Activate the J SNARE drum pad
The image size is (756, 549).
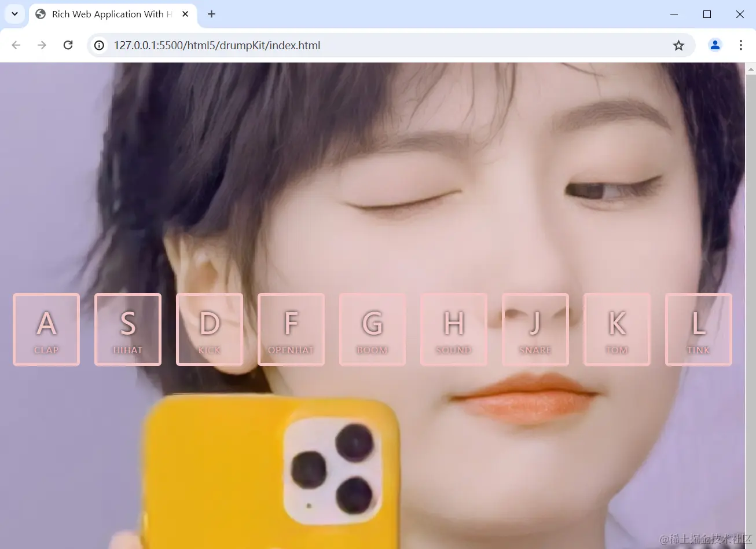(535, 329)
